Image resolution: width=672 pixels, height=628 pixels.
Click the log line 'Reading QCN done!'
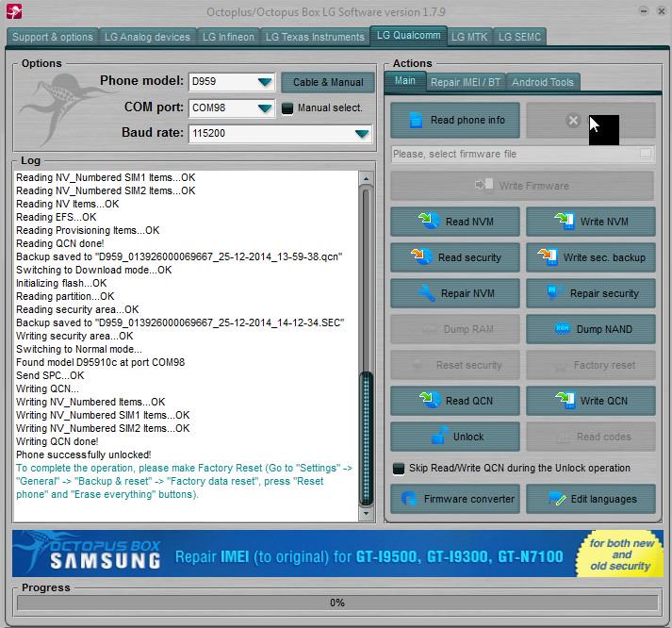[60, 243]
